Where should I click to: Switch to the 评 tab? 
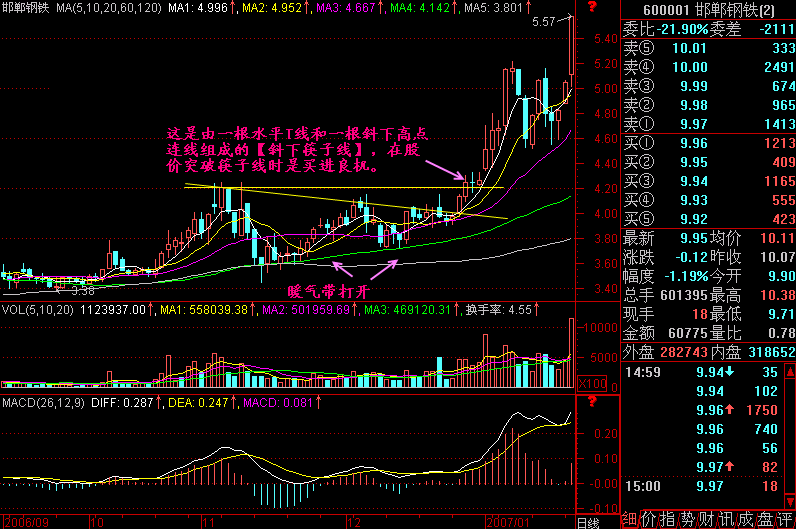point(784,519)
